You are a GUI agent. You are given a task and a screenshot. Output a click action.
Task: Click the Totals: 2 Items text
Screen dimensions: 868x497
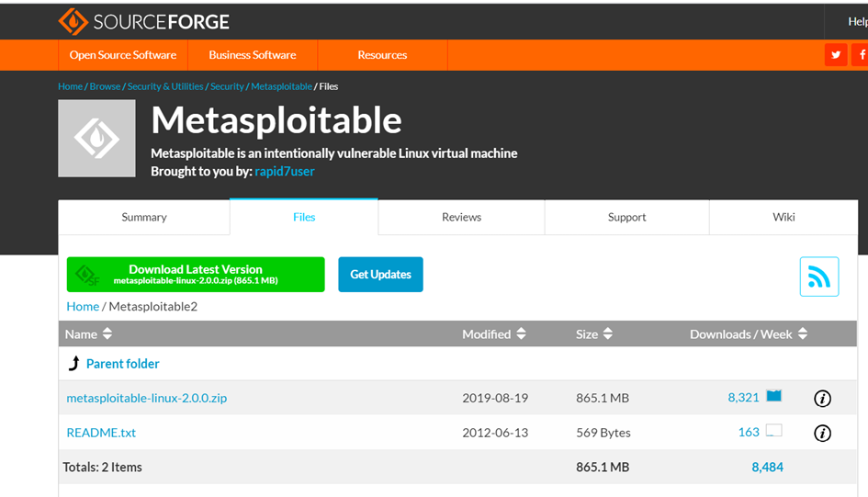click(x=102, y=467)
